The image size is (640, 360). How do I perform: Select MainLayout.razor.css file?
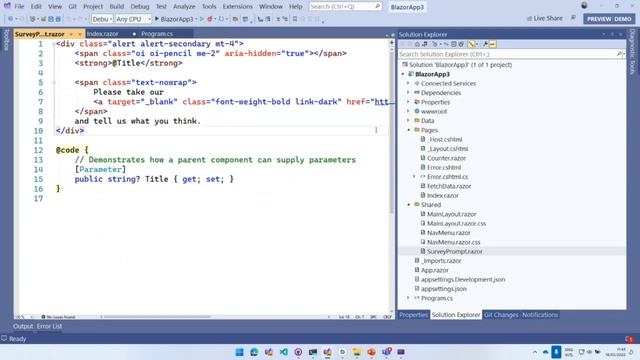pyautogui.click(x=456, y=223)
